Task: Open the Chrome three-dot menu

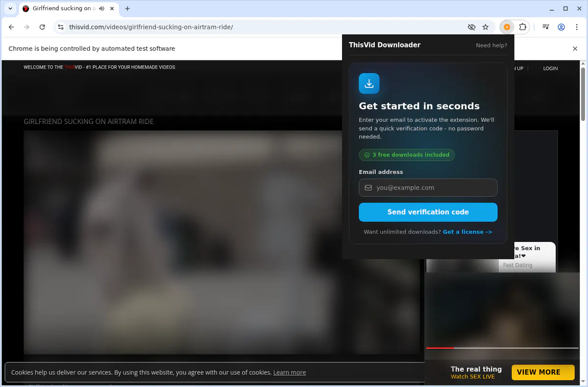Action: tap(576, 27)
